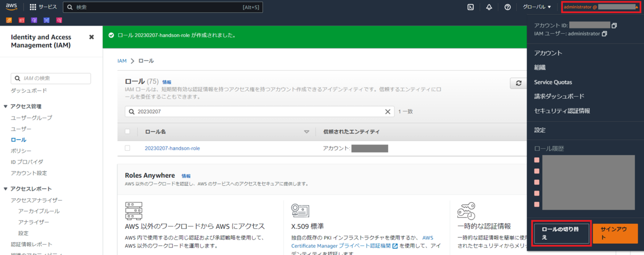Viewport: 644px width, 255px height.
Task: Focus the IAM の検索 sidebar field
Action: point(50,78)
